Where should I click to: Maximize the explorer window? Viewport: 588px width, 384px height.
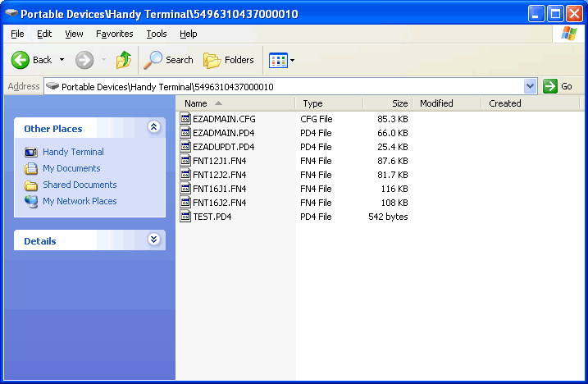click(x=555, y=14)
